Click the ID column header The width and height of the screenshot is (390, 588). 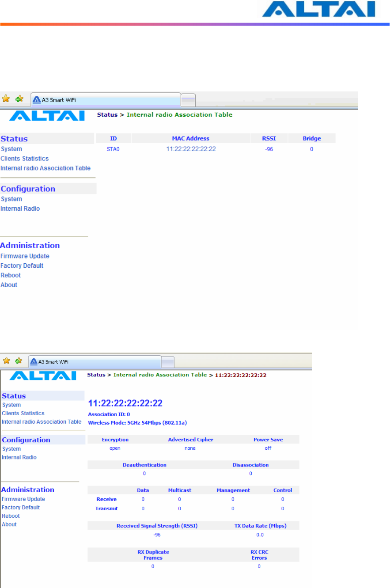tap(113, 138)
